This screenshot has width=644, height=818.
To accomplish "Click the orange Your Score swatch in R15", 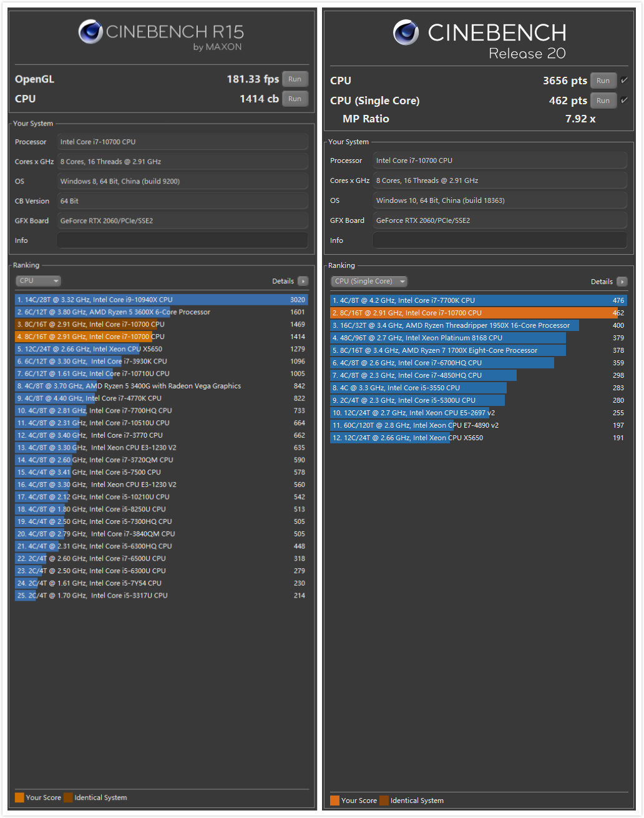I will click(x=19, y=797).
